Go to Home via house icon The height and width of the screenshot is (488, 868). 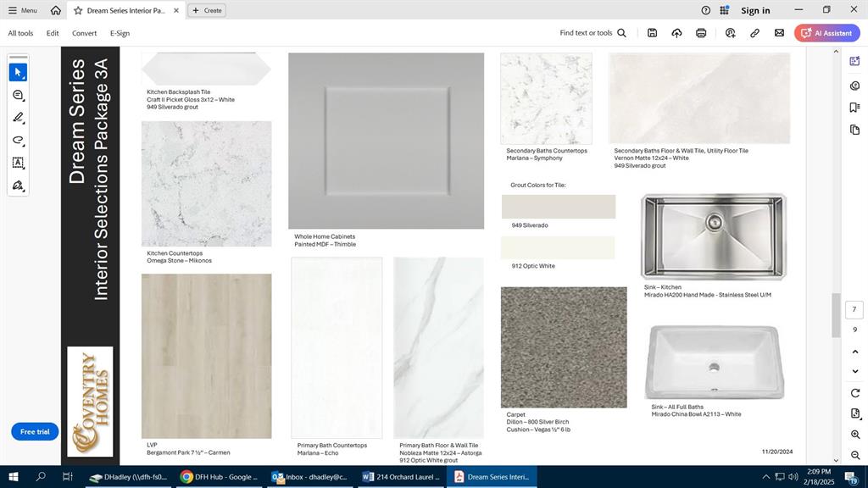coord(55,10)
